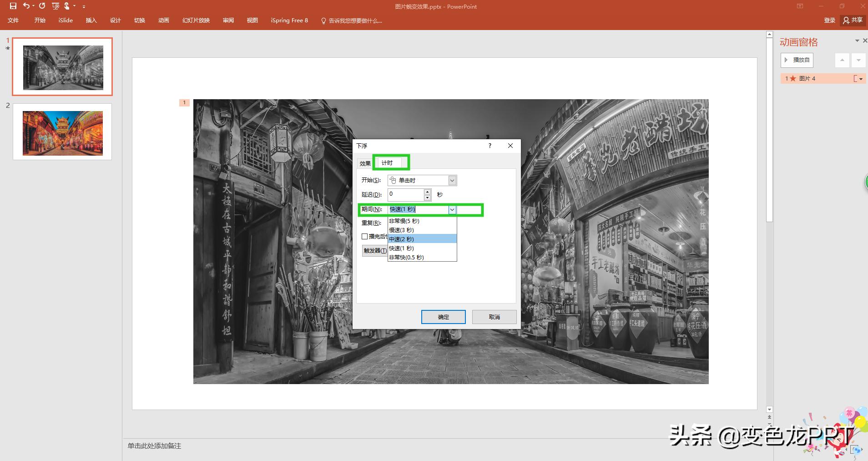Image resolution: width=868 pixels, height=461 pixels.
Task: Click the Save icon in quick access toolbar
Action: click(13, 6)
